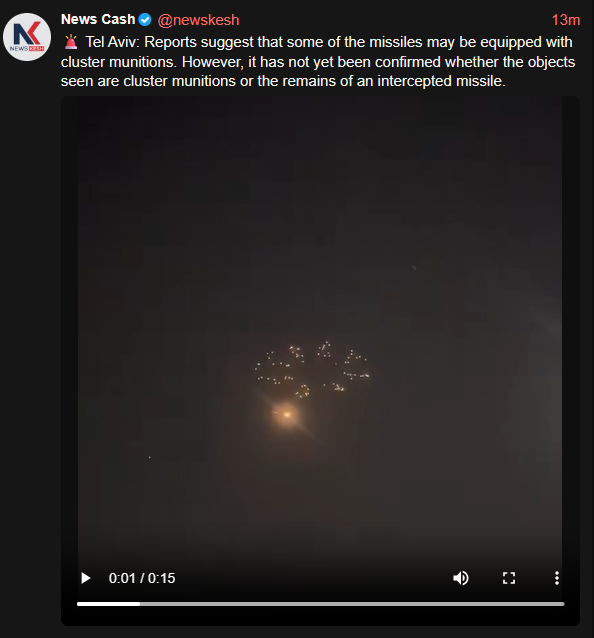This screenshot has height=638, width=594.
Task: Mute the video using the speaker icon
Action: coord(461,578)
